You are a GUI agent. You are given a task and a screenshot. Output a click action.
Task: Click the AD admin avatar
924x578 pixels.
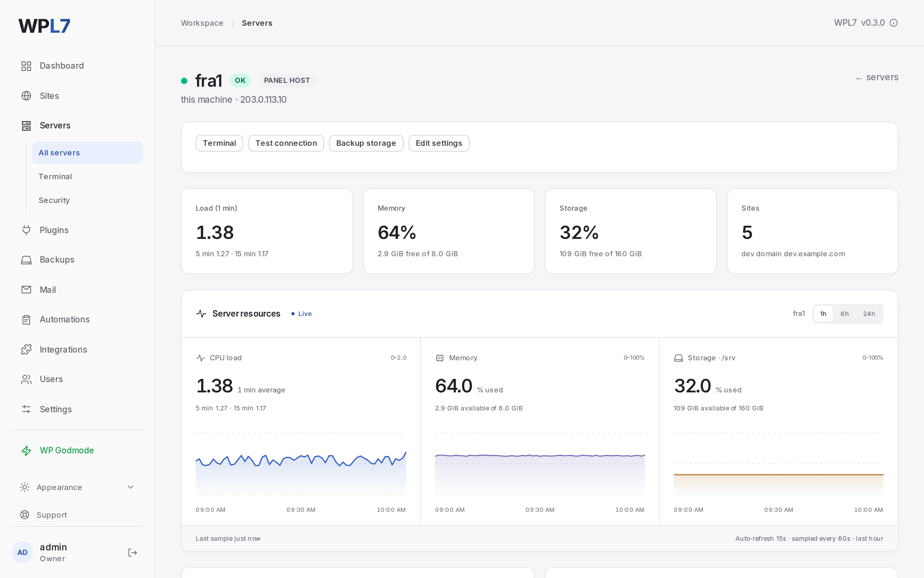tap(22, 552)
